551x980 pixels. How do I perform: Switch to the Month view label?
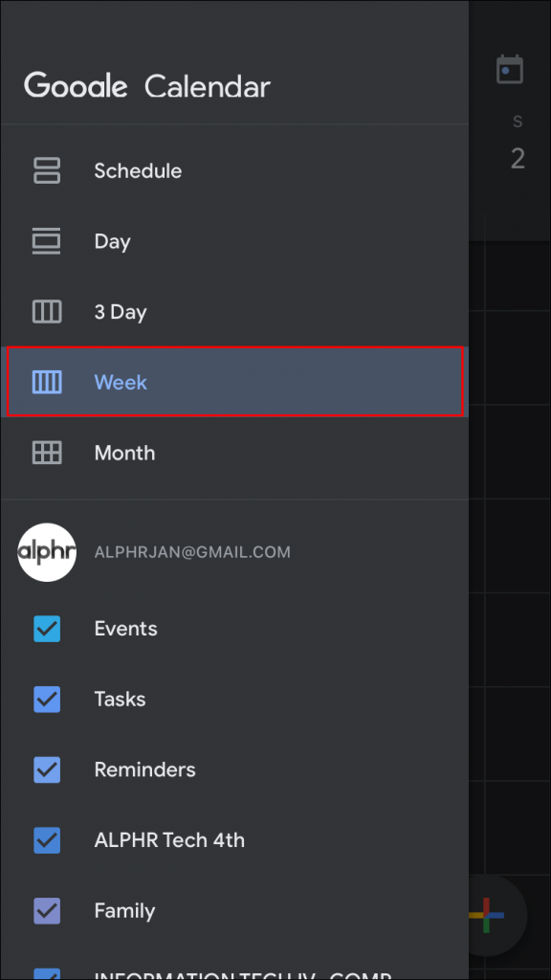(x=124, y=453)
